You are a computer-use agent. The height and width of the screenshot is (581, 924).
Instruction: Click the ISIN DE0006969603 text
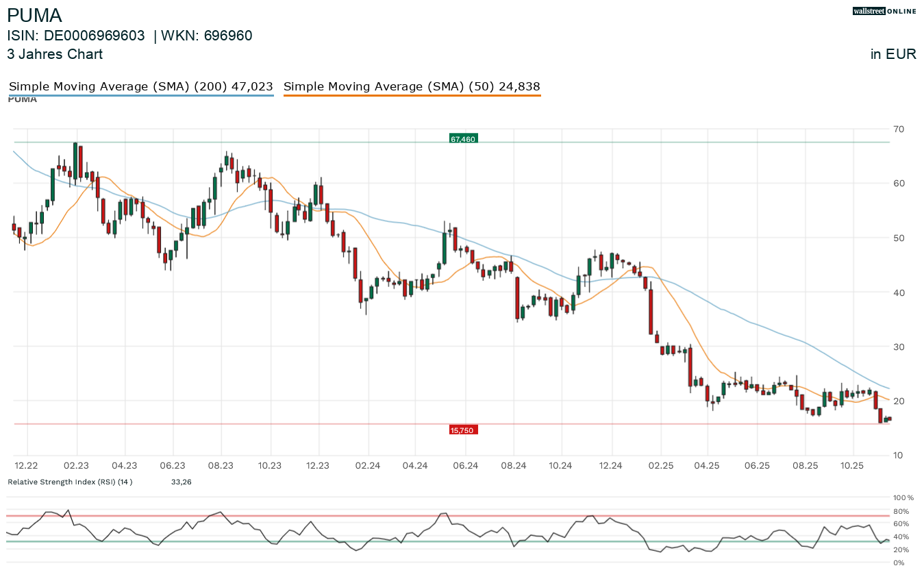pos(76,36)
